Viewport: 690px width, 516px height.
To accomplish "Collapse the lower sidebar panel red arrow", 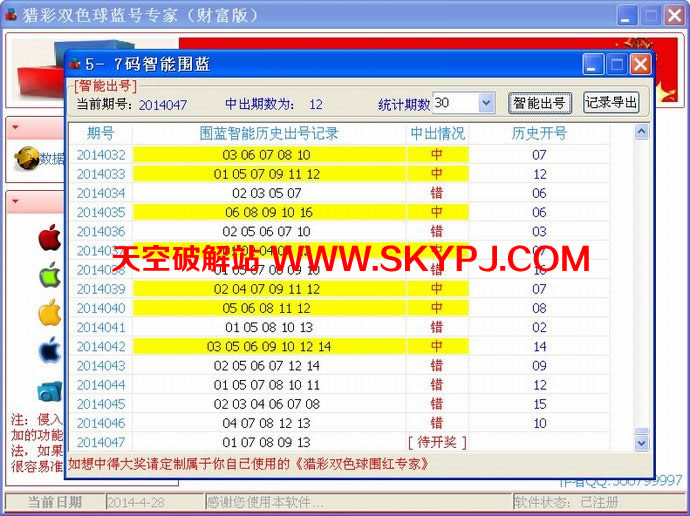I will point(16,202).
